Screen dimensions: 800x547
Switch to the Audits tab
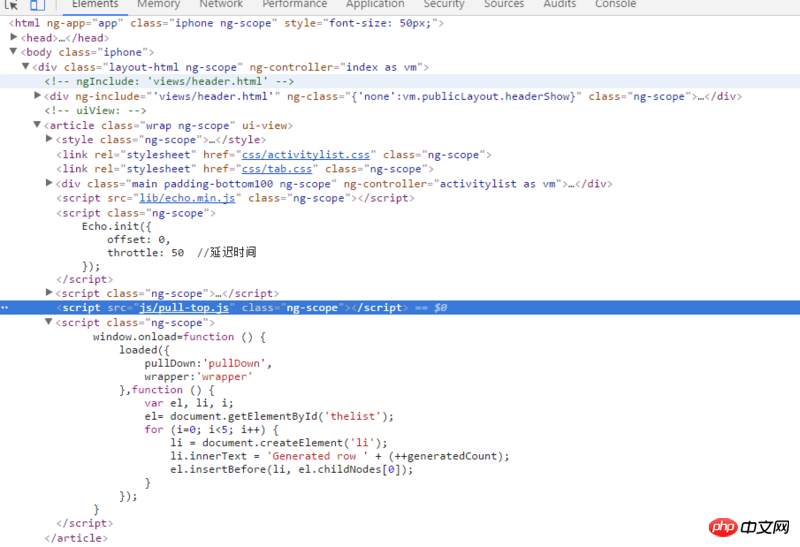(x=559, y=4)
